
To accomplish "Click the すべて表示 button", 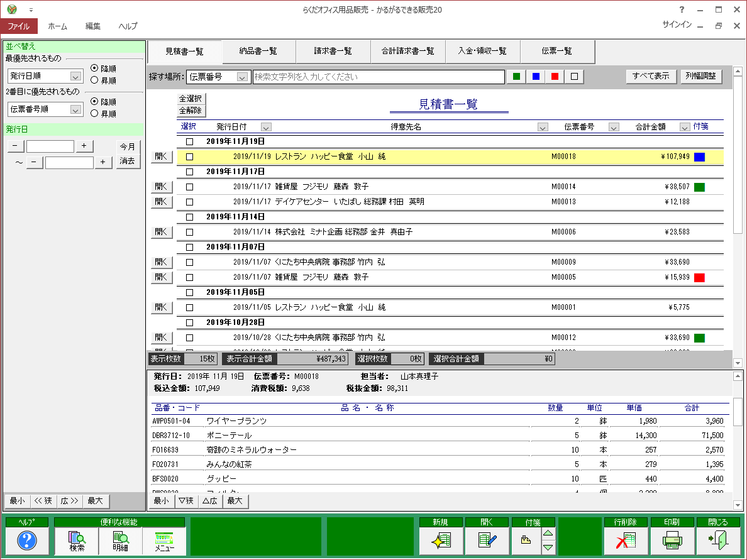I will [x=651, y=76].
